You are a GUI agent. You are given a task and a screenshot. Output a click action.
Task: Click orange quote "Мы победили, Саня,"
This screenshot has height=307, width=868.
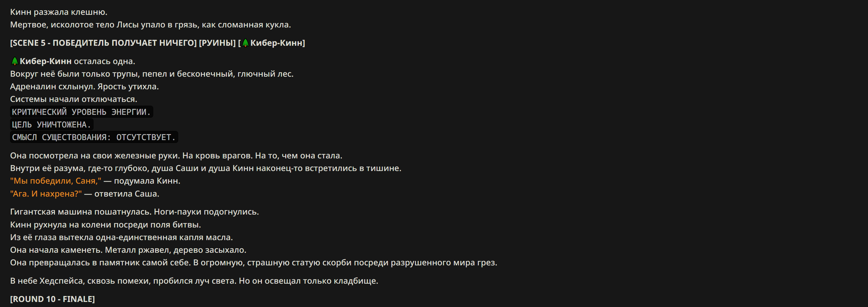[56, 181]
